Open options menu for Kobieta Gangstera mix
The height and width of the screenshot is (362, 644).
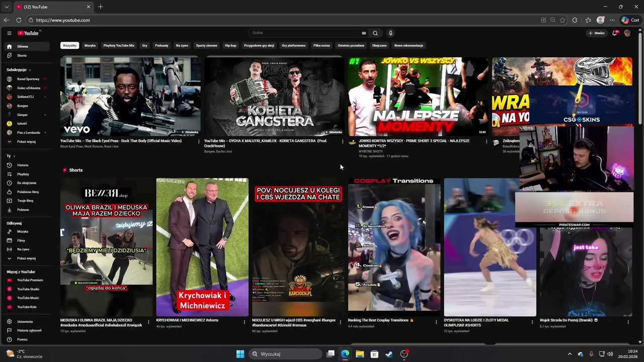343,141
